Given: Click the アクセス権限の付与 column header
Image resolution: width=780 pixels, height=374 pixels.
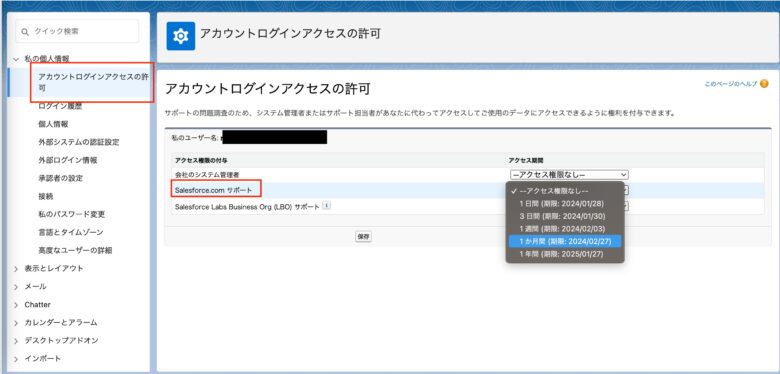Looking at the screenshot, I should pyautogui.click(x=201, y=161).
